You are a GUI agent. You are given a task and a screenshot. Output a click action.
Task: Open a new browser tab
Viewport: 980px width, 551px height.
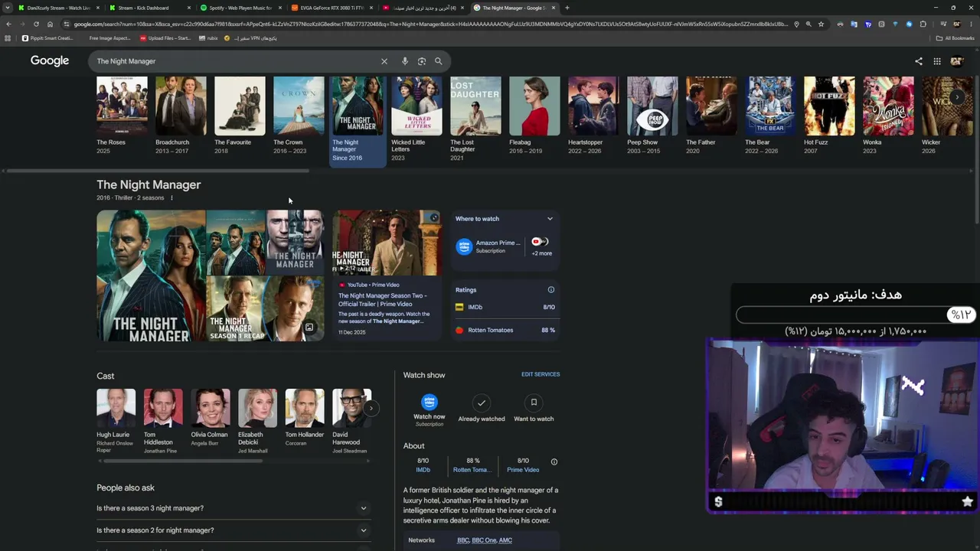coord(567,8)
